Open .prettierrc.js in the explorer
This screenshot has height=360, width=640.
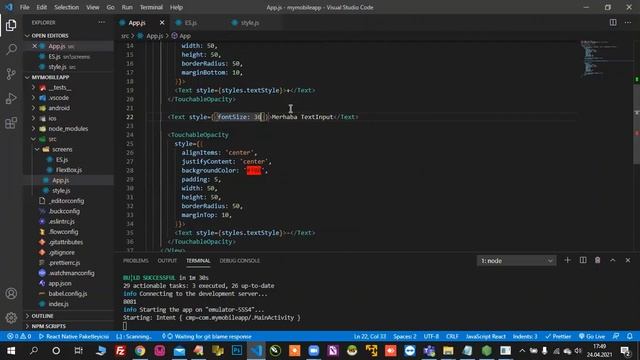(64, 262)
